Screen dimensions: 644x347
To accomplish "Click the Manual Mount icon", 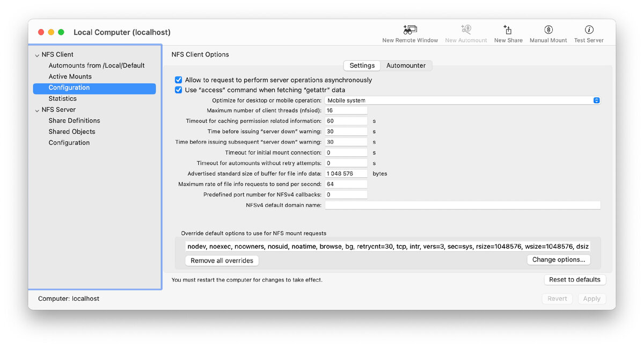I will pos(548,30).
